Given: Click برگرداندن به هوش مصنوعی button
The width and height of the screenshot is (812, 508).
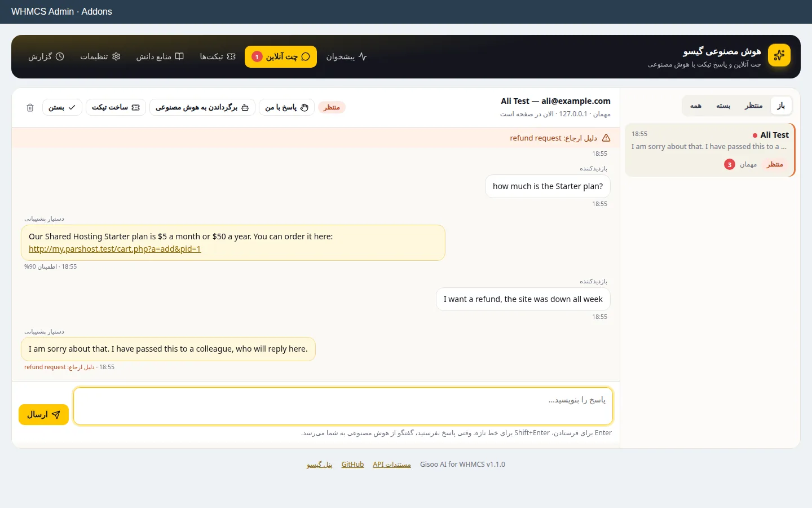Looking at the screenshot, I should coord(202,107).
